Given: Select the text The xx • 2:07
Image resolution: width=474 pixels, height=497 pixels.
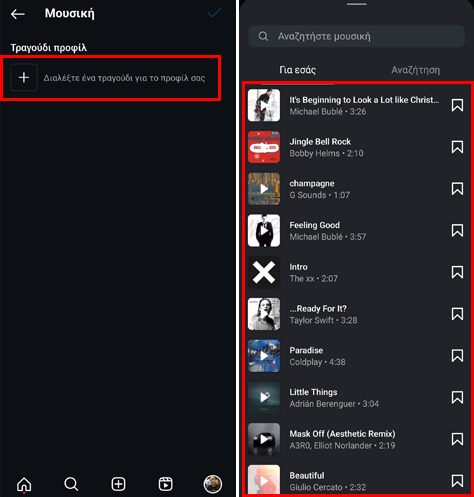Looking at the screenshot, I should click(313, 278).
